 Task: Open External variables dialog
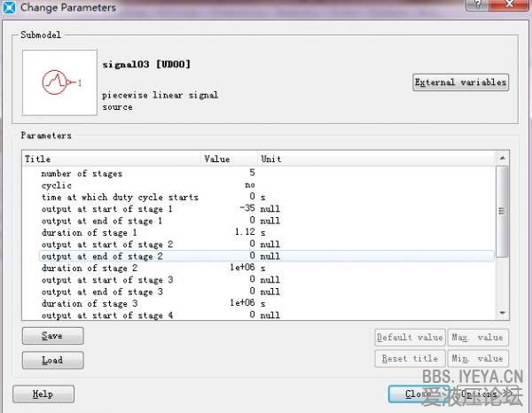(460, 82)
